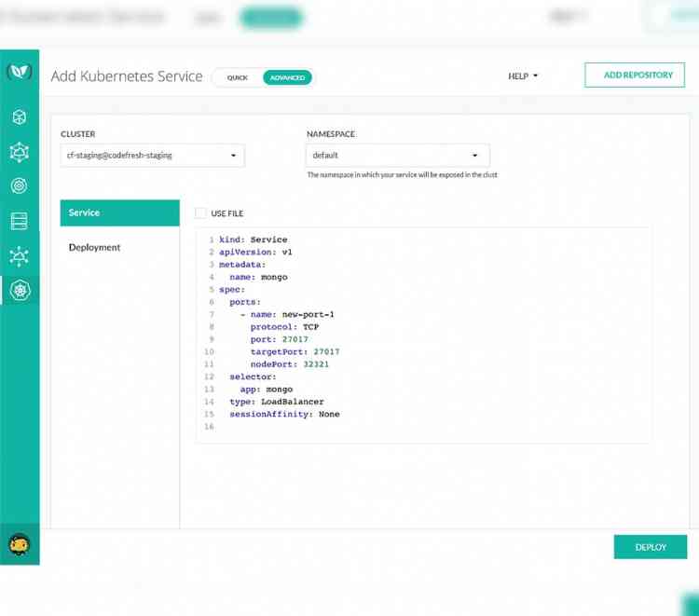Click the 'name: new-port-1' line
Viewport: 699px width, 616px height.
pos(288,315)
